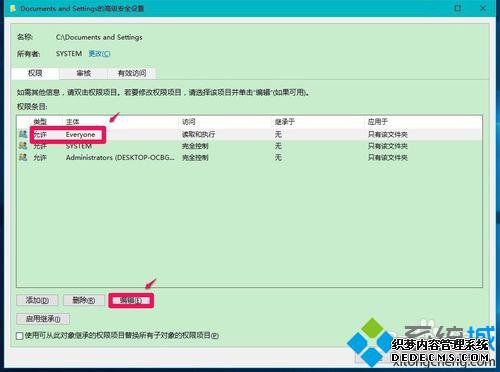The image size is (500, 372).
Task: Click 完全控制 access cell in Administrators row
Action: coord(195,157)
